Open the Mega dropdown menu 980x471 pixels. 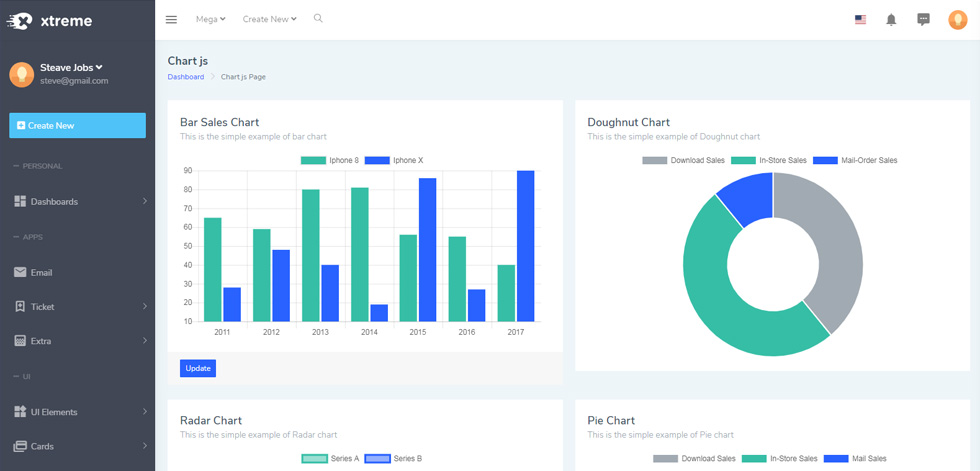(211, 19)
